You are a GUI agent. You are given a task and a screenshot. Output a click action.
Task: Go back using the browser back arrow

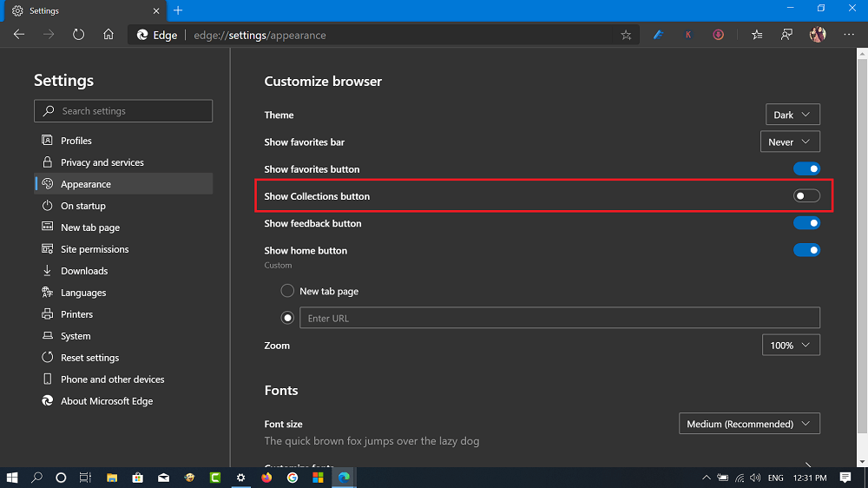[19, 35]
